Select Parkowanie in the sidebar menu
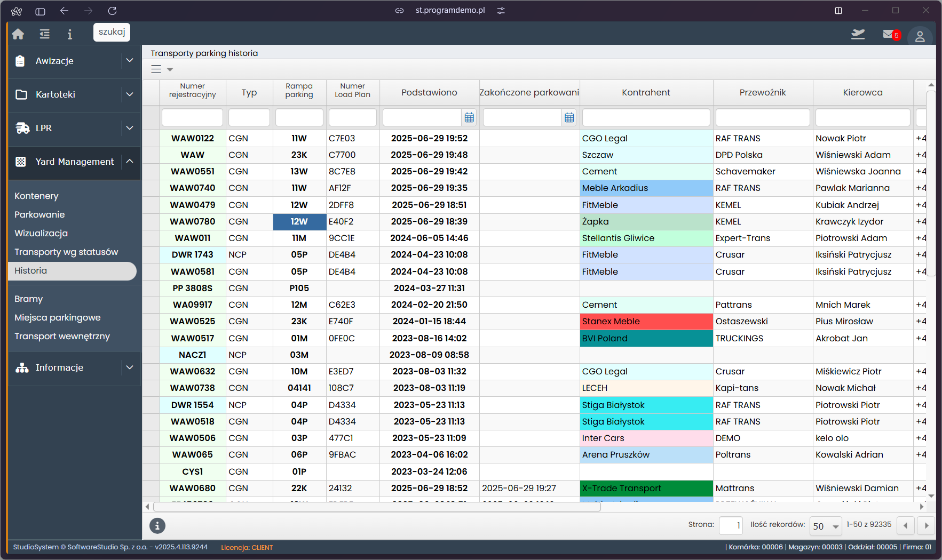942x560 pixels. tap(39, 214)
